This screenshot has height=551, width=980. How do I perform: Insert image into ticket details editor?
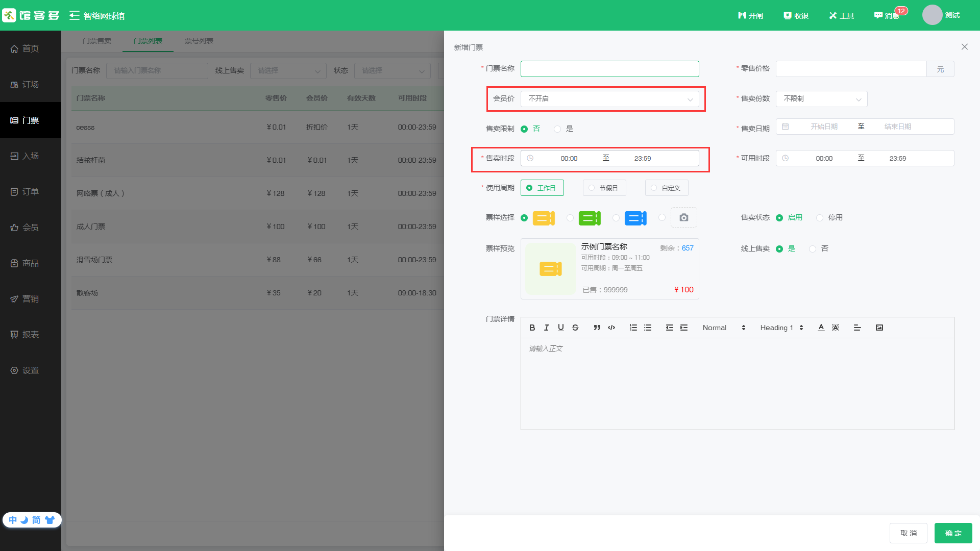pos(879,328)
